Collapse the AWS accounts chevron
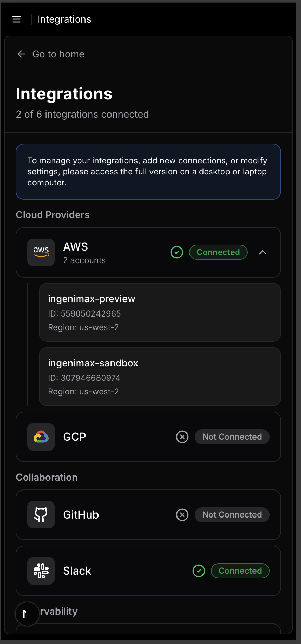Image resolution: width=301 pixels, height=644 pixels. tap(263, 252)
